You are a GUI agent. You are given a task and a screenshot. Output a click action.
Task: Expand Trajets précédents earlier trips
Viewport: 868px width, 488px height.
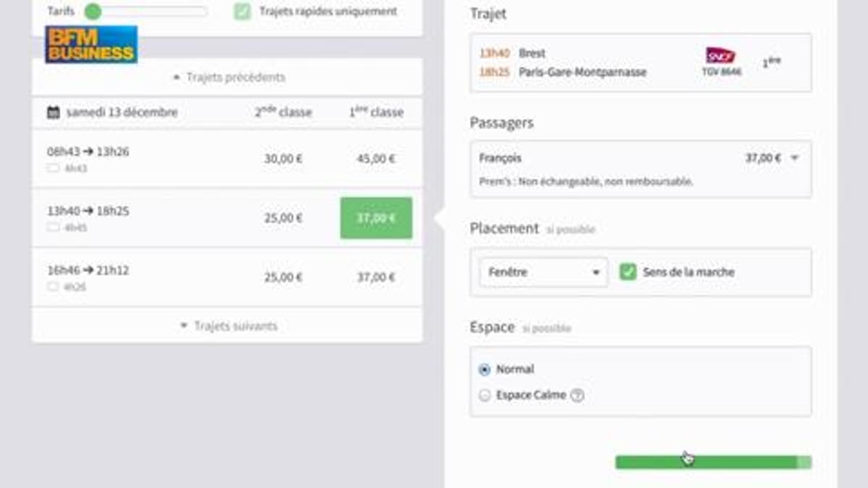(x=227, y=77)
